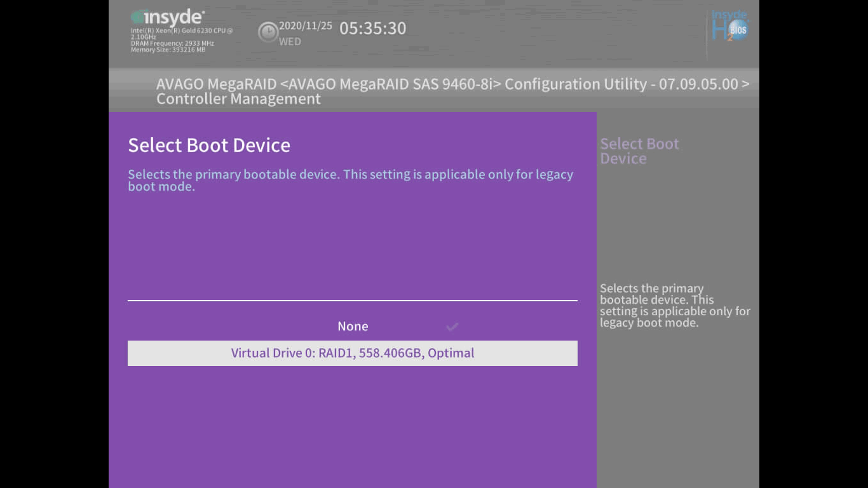Click the WED weekday label
This screenshot has width=868, height=488.
pyautogui.click(x=290, y=42)
